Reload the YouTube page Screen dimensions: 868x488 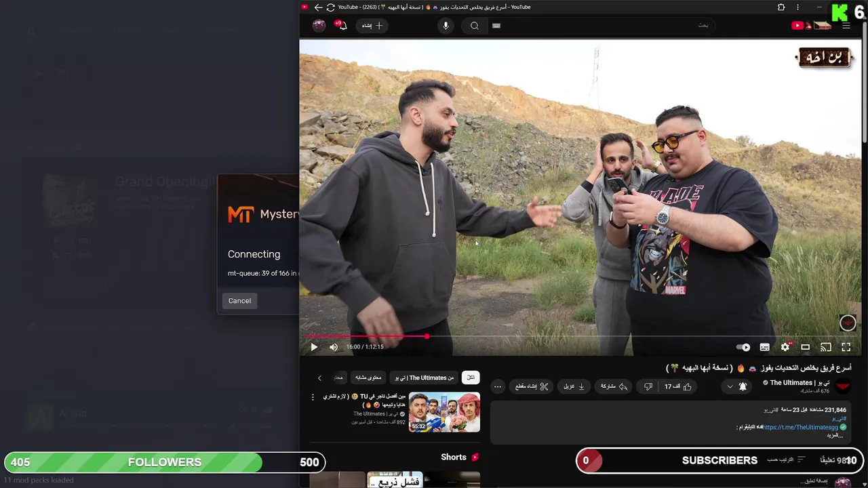[330, 7]
